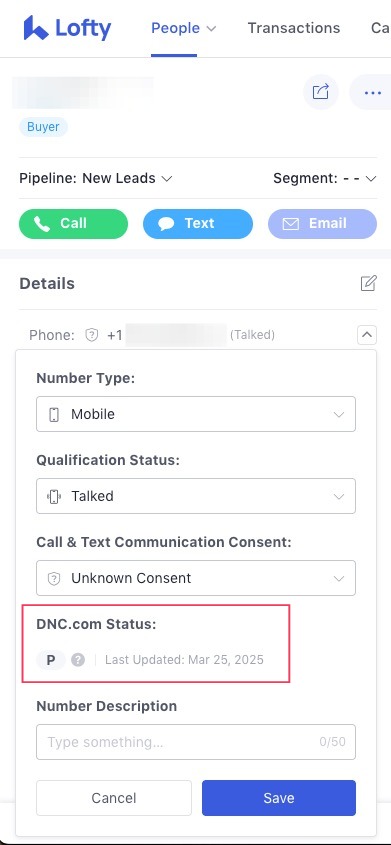Open the three-dots more options menu
Image resolution: width=391 pixels, height=845 pixels.
pos(372,93)
